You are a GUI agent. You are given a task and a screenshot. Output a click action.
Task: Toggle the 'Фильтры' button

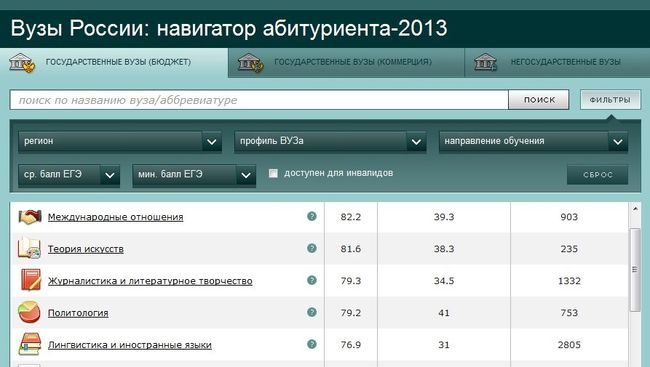click(610, 100)
